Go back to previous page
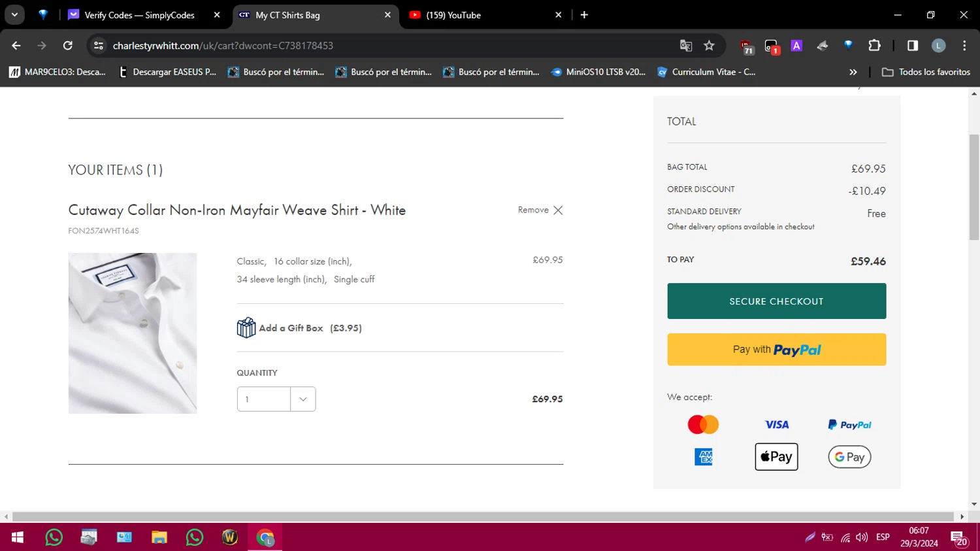The image size is (980, 551). pyautogui.click(x=16, y=46)
